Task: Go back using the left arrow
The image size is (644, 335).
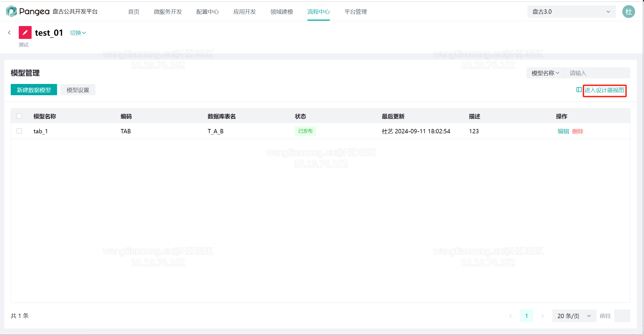Action: (9, 32)
